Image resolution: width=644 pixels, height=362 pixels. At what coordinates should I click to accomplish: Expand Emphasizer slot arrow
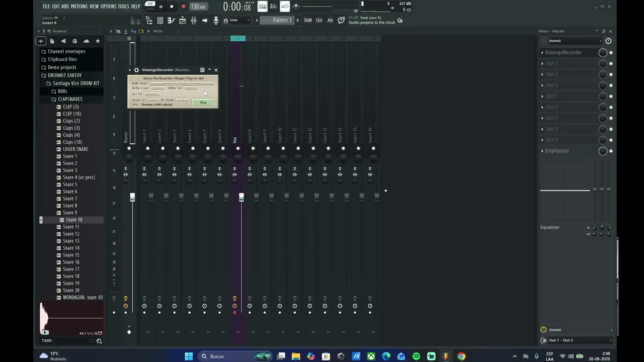click(542, 151)
